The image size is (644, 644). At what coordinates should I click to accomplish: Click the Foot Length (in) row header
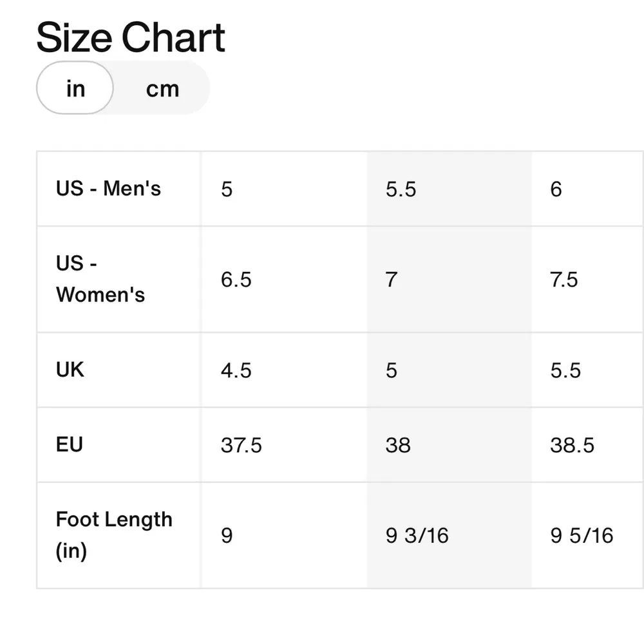(114, 535)
